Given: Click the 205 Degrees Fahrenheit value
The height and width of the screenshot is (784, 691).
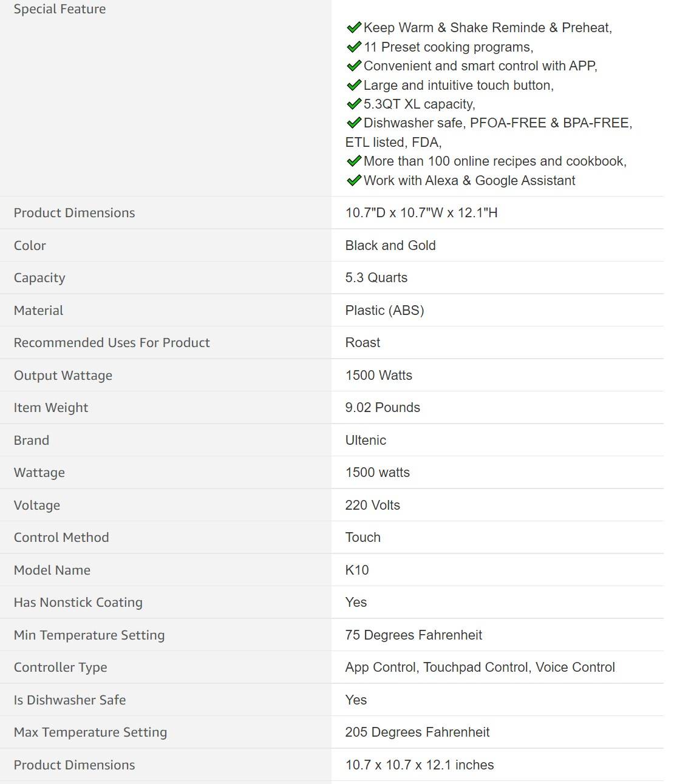Looking at the screenshot, I should pos(417,732).
